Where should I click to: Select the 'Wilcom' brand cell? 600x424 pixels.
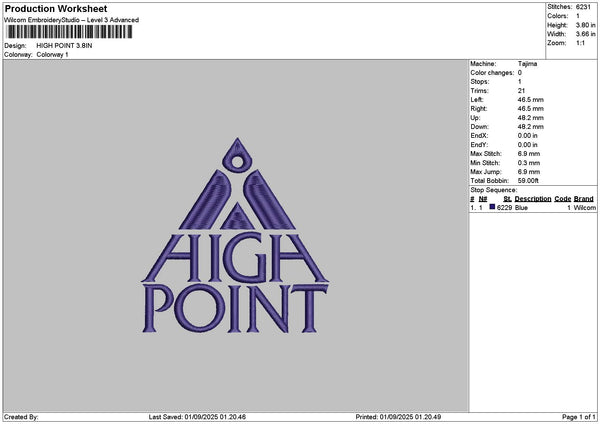point(585,207)
